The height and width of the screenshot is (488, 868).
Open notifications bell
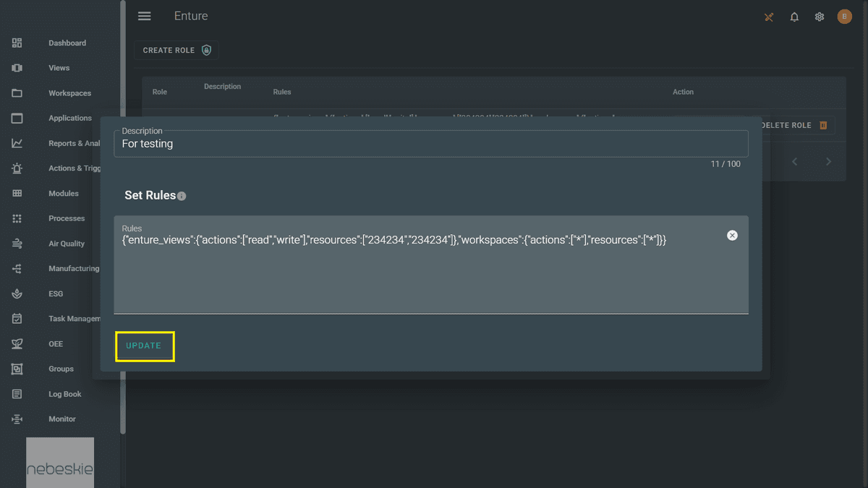pyautogui.click(x=793, y=16)
